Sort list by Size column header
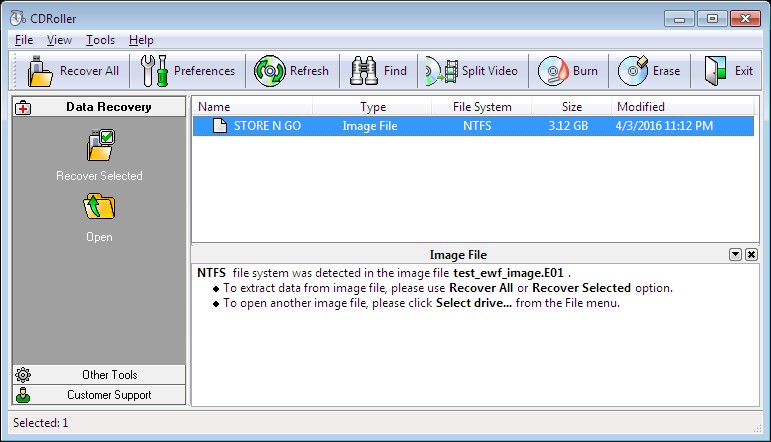The image size is (771, 442). coord(571,107)
